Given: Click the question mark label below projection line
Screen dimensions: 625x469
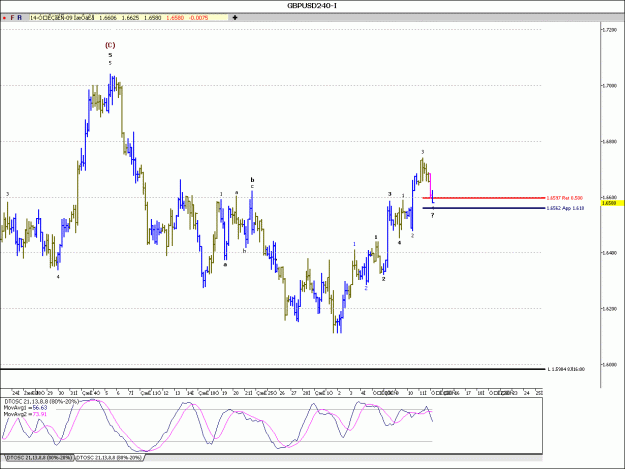Looking at the screenshot, I should (432, 216).
